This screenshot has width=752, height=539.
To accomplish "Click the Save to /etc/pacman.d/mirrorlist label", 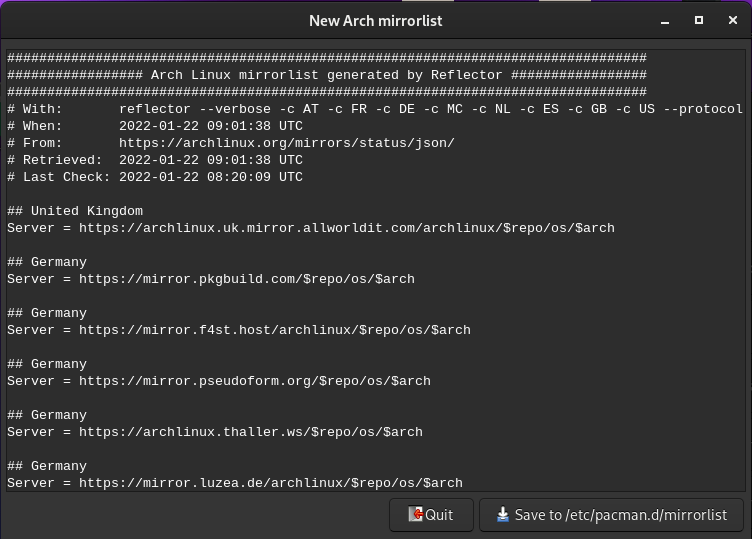I will (x=620, y=515).
